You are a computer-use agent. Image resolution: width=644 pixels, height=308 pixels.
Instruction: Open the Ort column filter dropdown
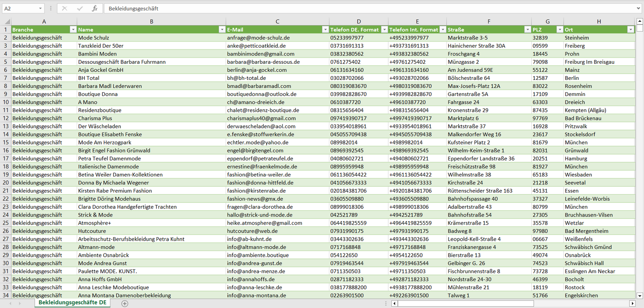[x=630, y=29]
